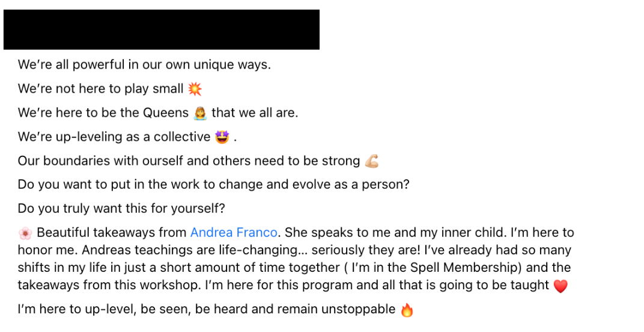Click the text 'We're up-leveling as a collective'
This screenshot has height=332, width=644.
click(114, 136)
